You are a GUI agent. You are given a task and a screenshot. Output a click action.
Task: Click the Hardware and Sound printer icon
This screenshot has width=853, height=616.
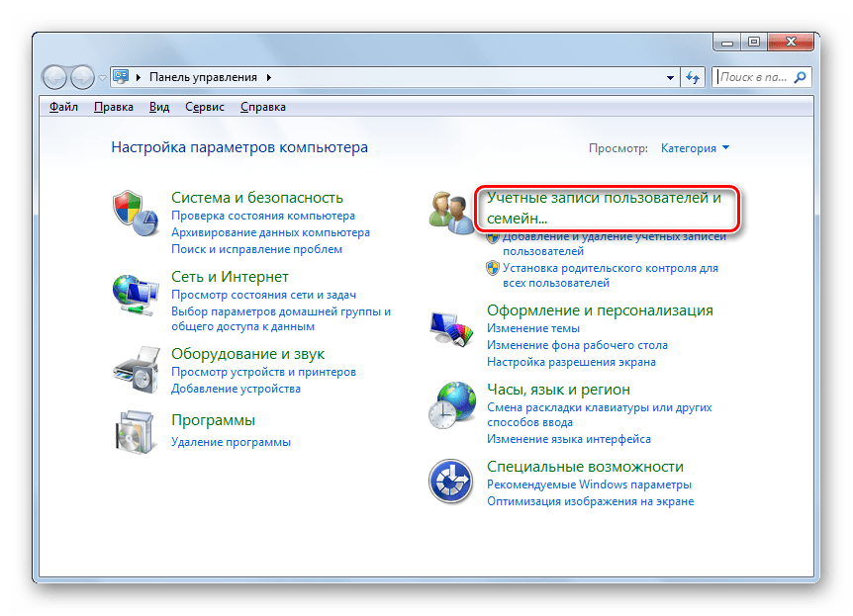[x=136, y=370]
